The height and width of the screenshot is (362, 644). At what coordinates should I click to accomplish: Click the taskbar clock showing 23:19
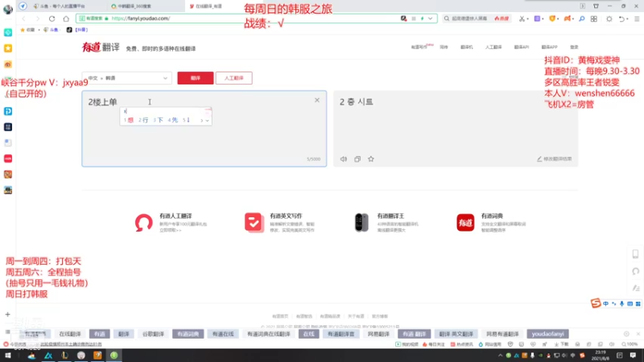click(601, 356)
